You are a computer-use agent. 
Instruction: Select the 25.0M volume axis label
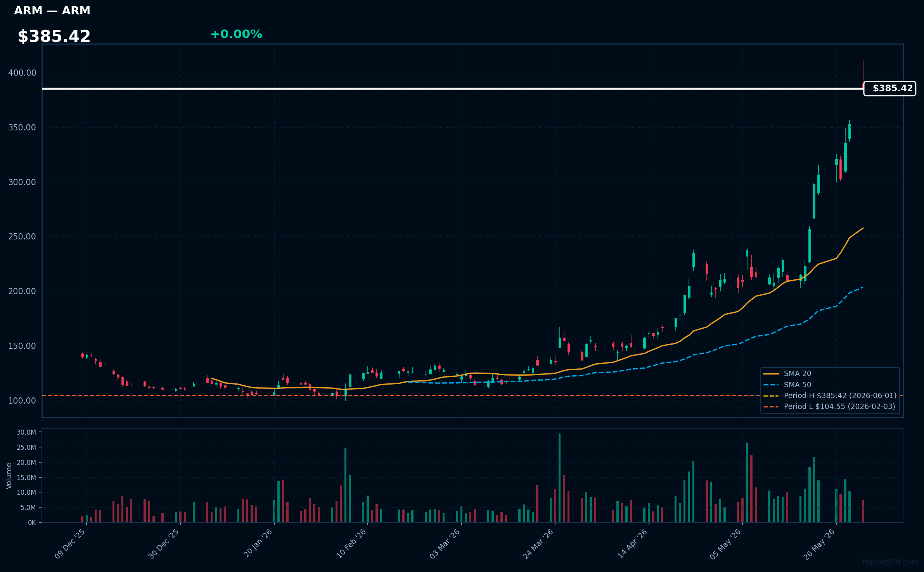tap(26, 447)
